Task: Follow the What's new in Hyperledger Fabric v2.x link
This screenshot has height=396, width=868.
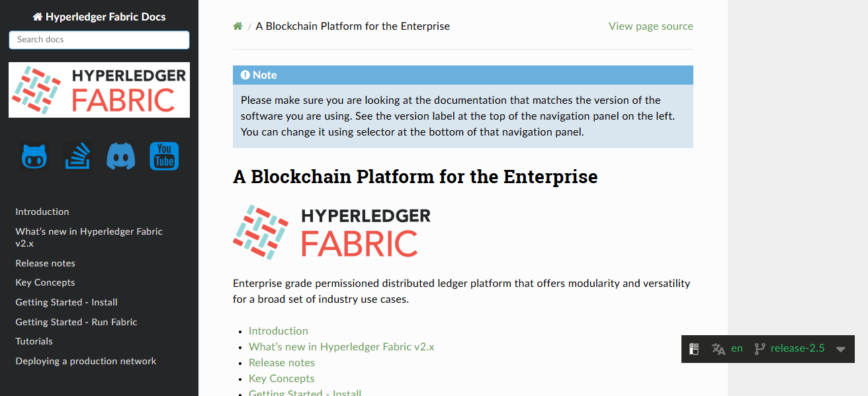Action: pyautogui.click(x=341, y=346)
